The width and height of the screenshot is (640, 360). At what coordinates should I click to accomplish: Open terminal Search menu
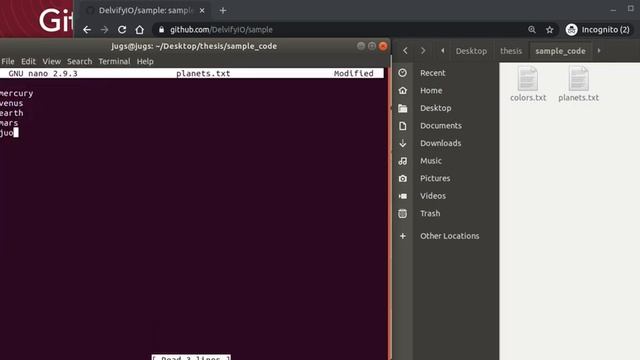click(x=80, y=61)
